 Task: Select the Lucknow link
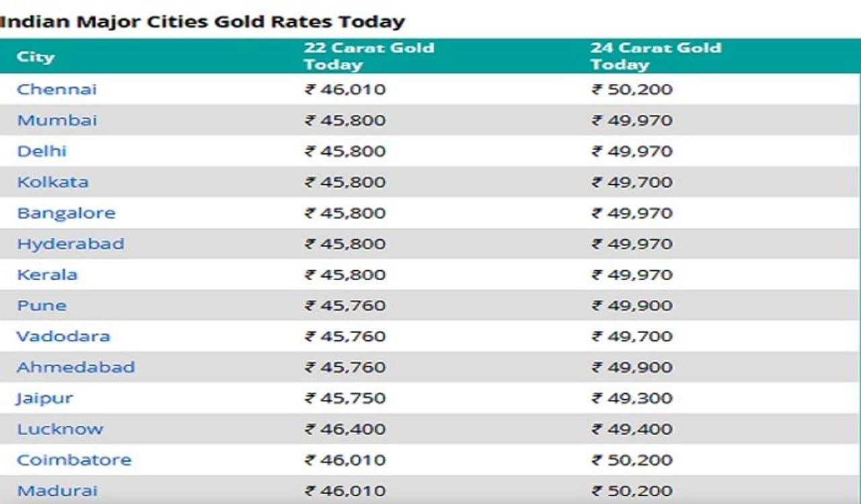point(60,429)
